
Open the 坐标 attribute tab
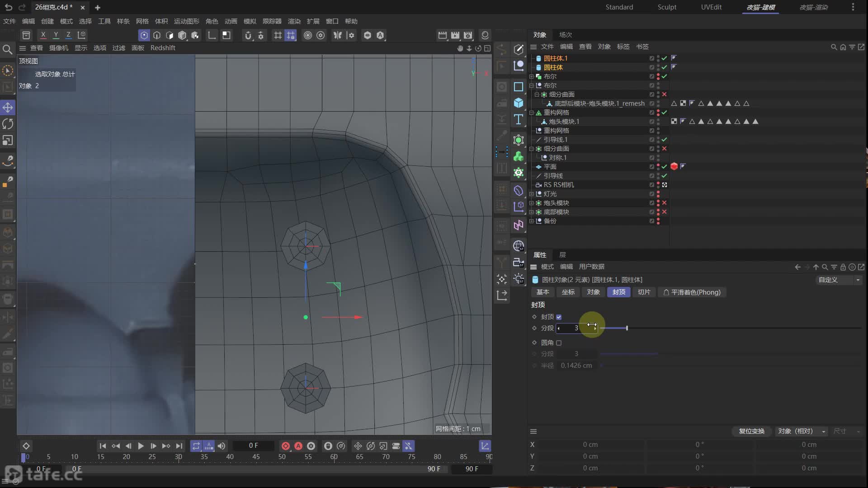coord(568,292)
